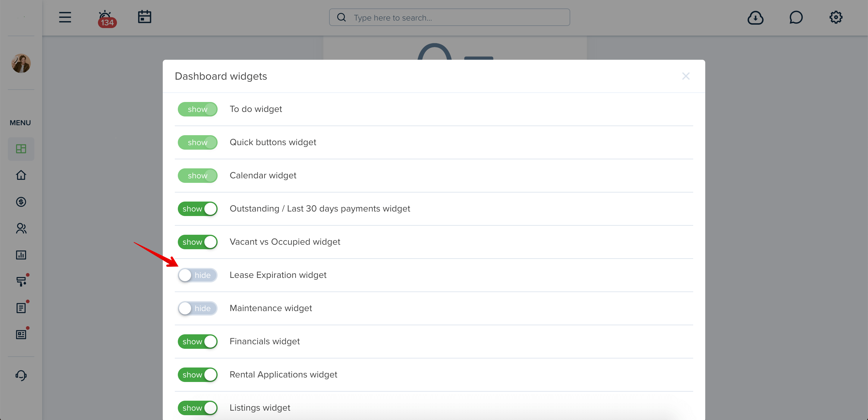Screen dimensions: 868x420
Task: Hide the Outstanding payments widget
Action: (197, 209)
